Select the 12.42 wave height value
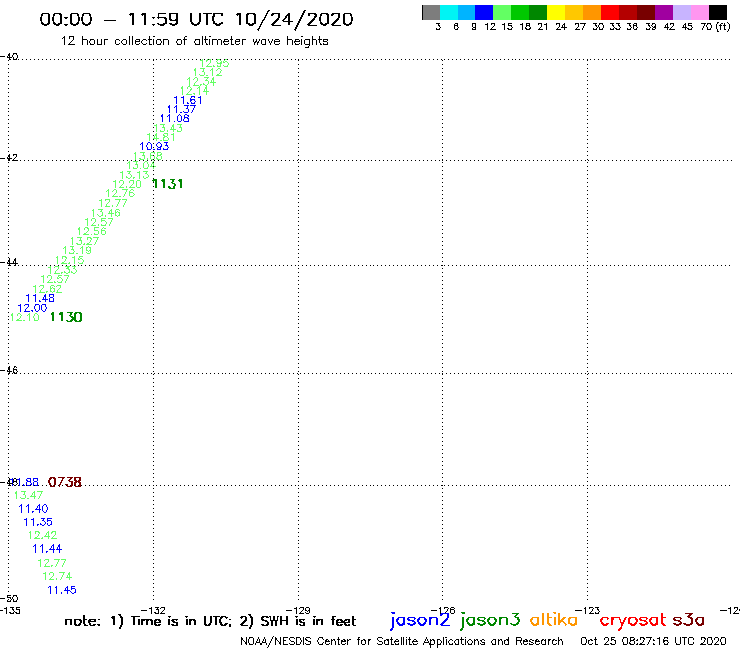 click(42, 535)
